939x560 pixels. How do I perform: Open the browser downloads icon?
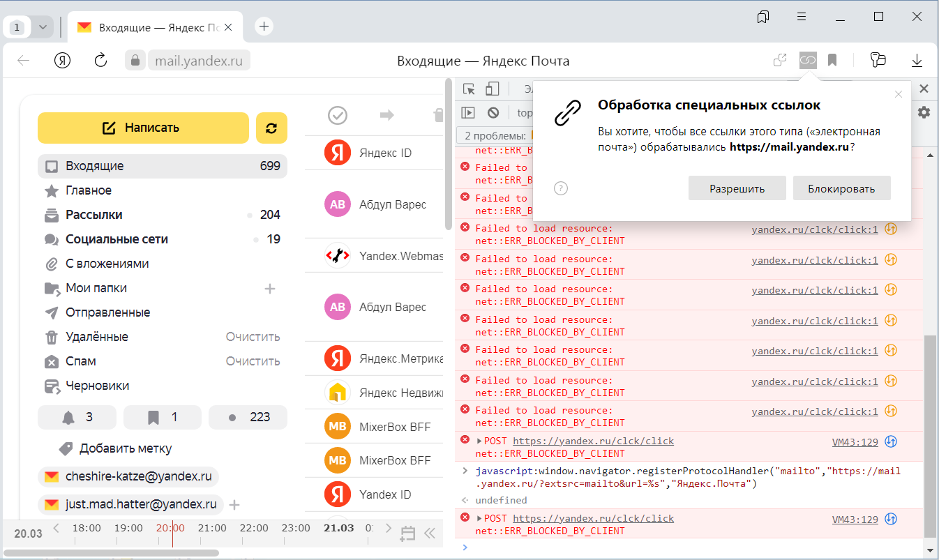(917, 61)
